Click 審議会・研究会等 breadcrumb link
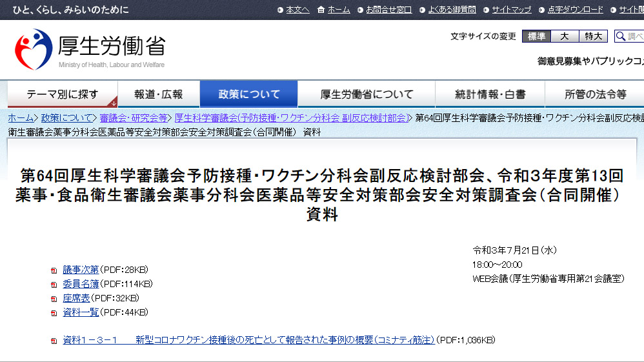Screen dimensions: 644x362 [x=134, y=118]
